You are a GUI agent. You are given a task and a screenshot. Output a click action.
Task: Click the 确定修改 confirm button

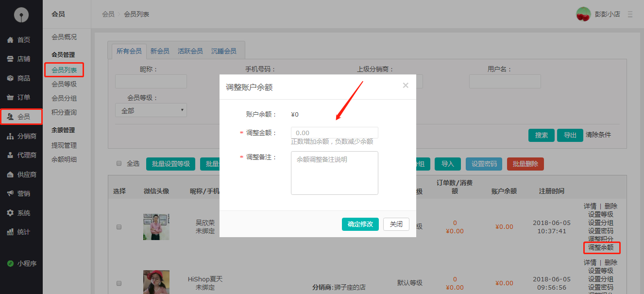point(360,225)
